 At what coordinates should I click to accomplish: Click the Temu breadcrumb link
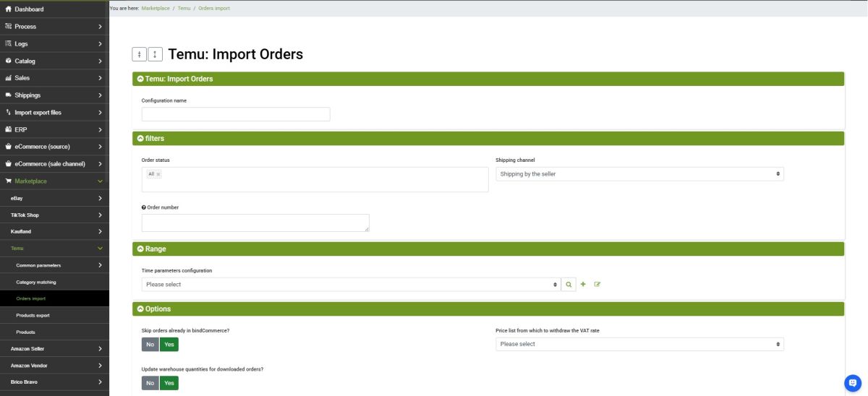click(184, 8)
